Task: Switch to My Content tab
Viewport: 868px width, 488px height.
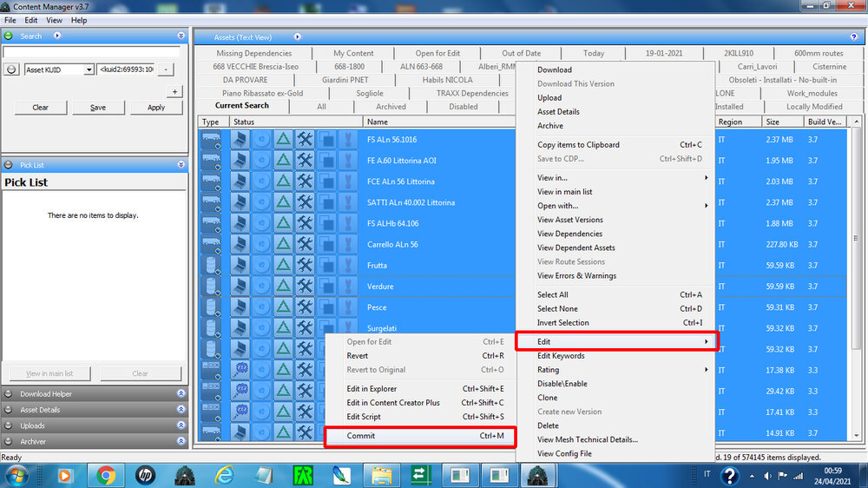Action: [353, 53]
